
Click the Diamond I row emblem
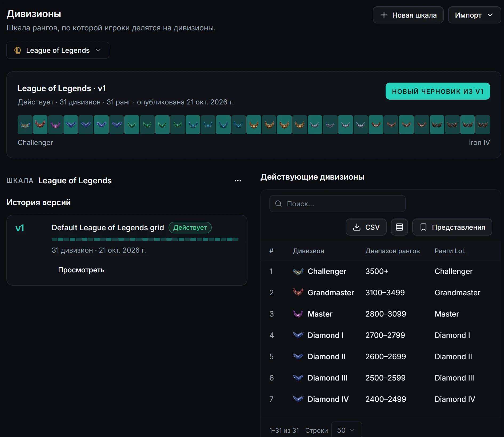click(x=298, y=335)
